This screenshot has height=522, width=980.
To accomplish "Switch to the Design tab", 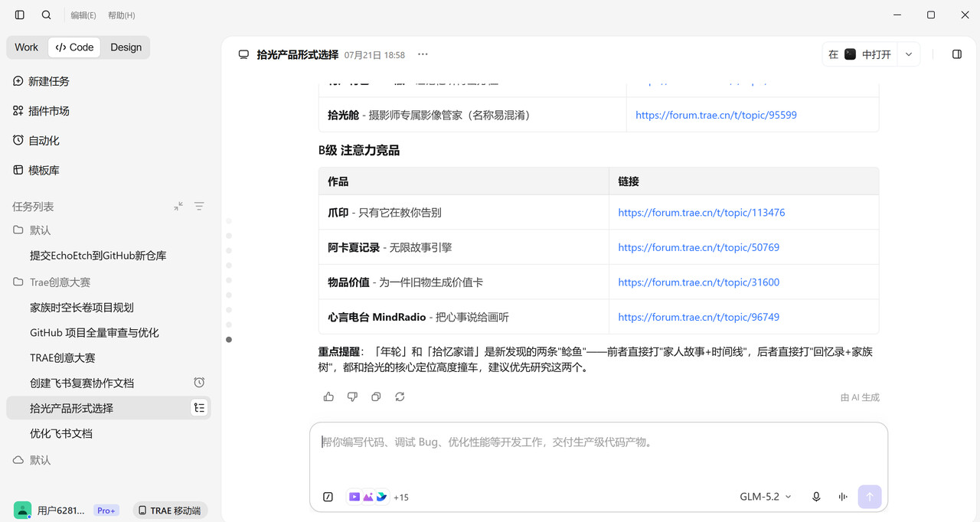I will tap(126, 47).
